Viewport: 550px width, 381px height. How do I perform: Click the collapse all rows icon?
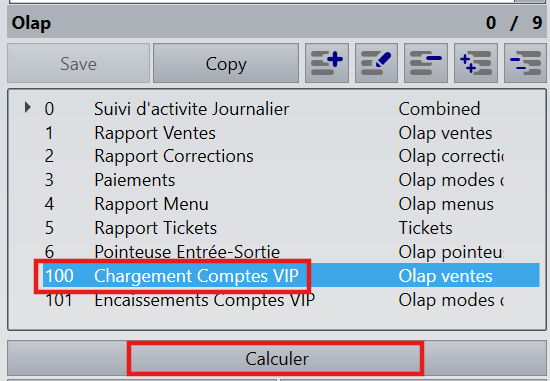pyautogui.click(x=525, y=63)
